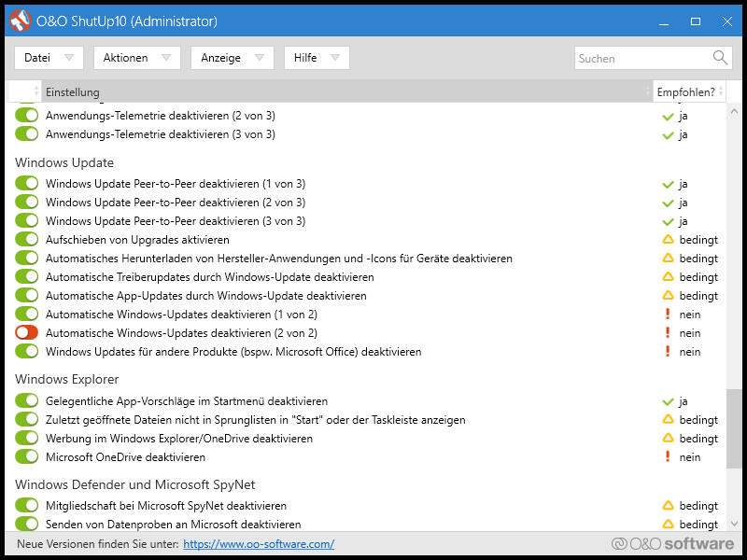The image size is (747, 560).
Task: Open the Datei dropdown menu
Action: click(x=49, y=58)
